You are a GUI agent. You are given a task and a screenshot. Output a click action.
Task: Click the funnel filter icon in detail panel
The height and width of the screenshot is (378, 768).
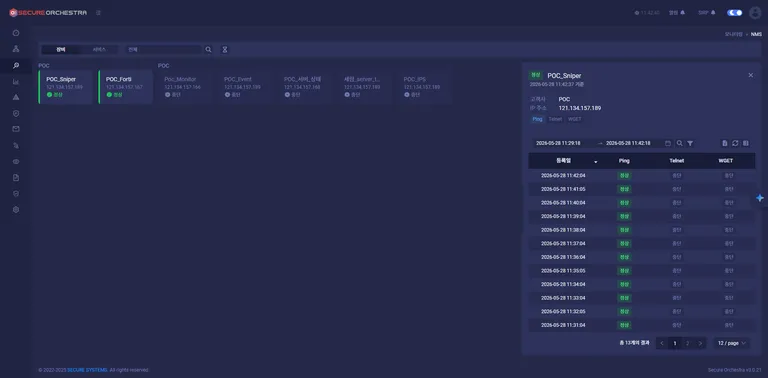[x=690, y=143]
